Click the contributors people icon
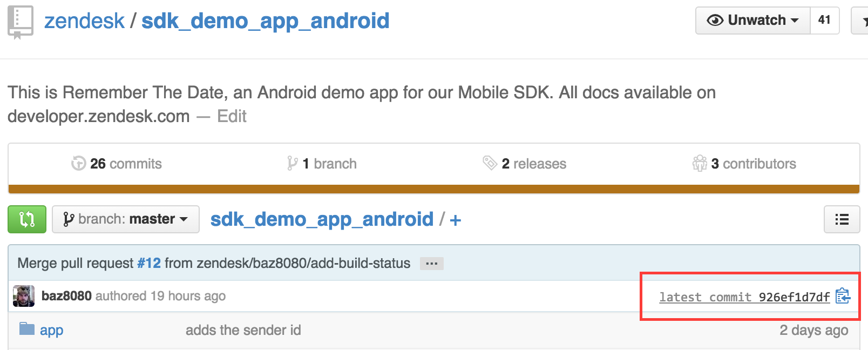The height and width of the screenshot is (350, 868). tap(700, 163)
